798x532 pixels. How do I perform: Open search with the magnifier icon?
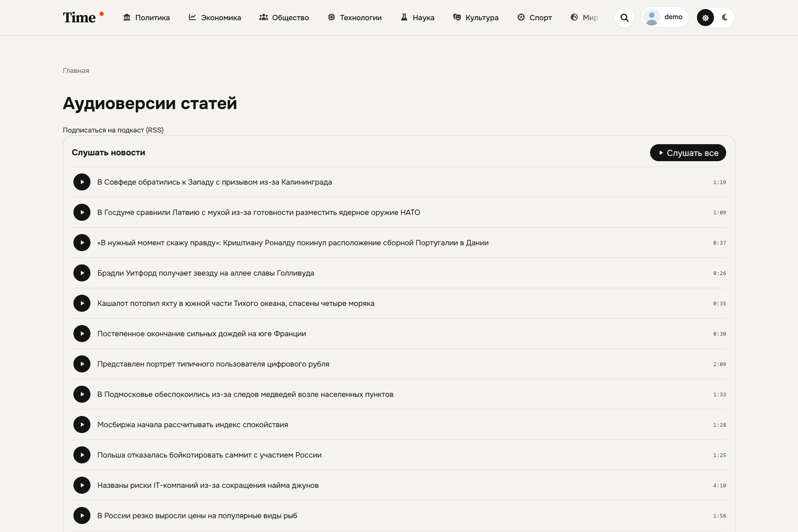point(624,17)
